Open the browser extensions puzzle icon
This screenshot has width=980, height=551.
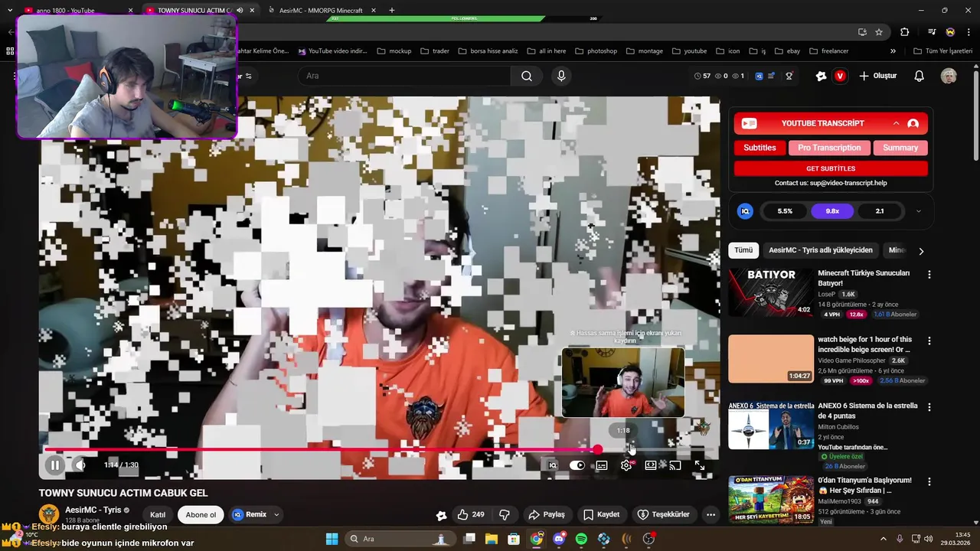[x=905, y=32]
